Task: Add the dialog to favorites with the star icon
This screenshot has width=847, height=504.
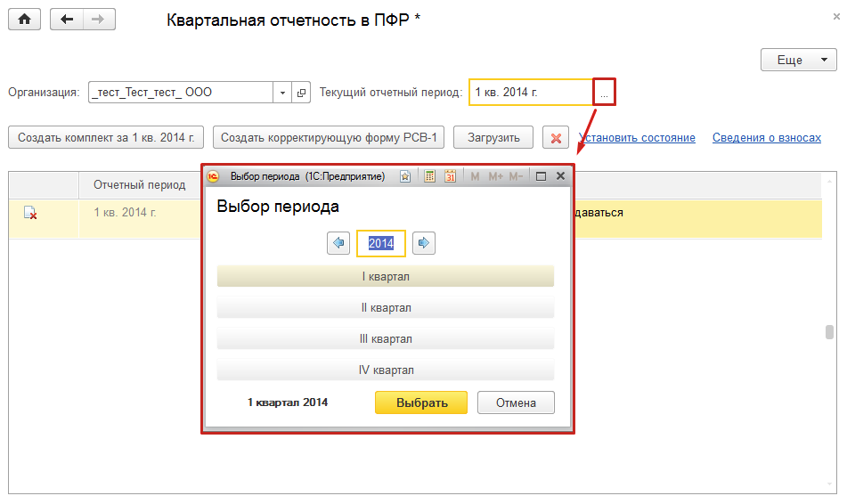Action: click(405, 176)
